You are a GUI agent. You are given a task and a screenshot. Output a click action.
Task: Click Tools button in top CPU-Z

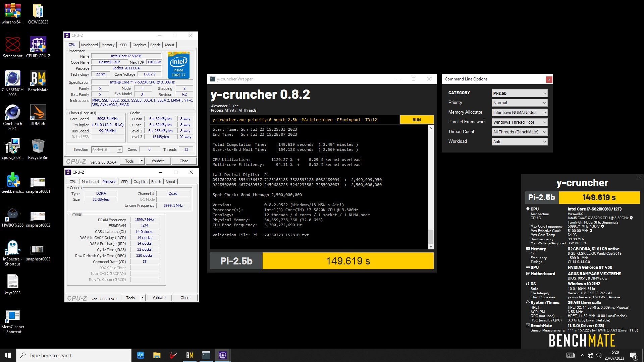click(x=129, y=161)
